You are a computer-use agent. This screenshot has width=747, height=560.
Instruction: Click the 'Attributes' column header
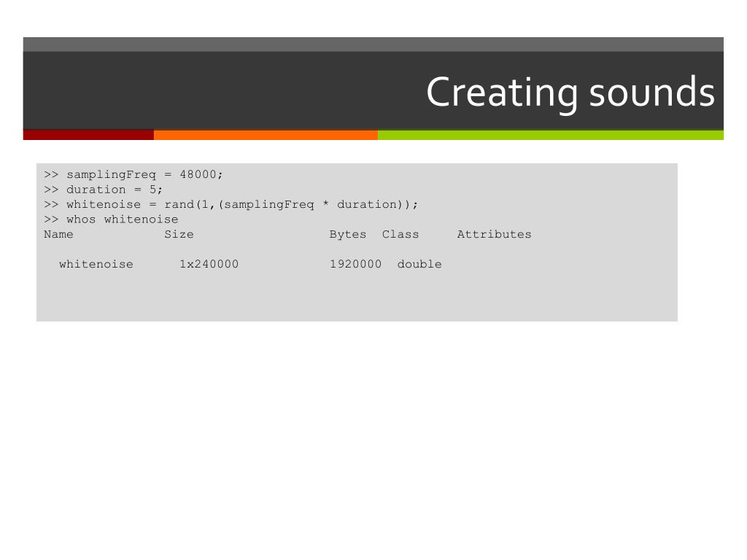pyautogui.click(x=494, y=234)
